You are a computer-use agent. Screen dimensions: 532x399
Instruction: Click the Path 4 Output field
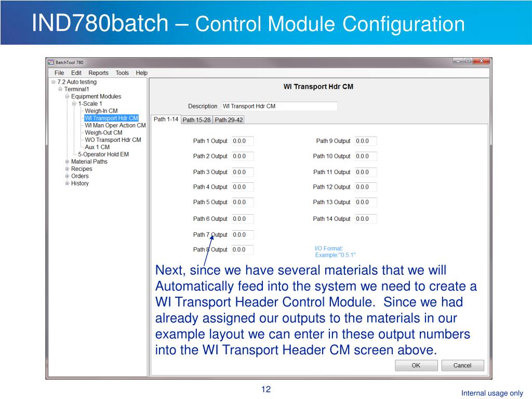point(243,187)
